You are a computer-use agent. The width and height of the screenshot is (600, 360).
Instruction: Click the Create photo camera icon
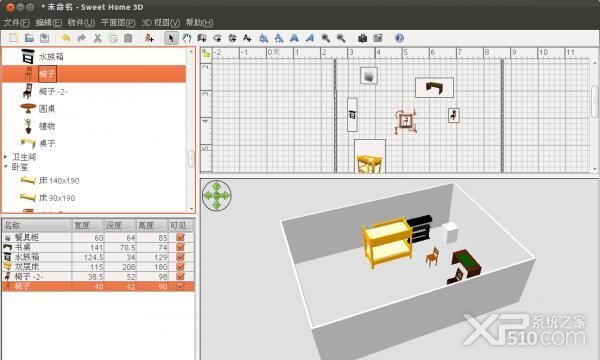(x=362, y=38)
